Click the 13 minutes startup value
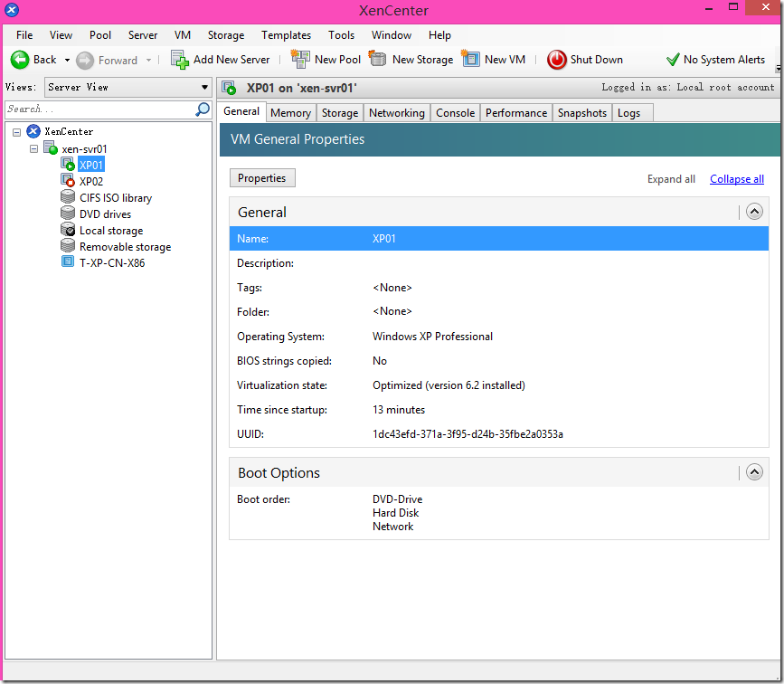This screenshot has height=684, width=784. [399, 410]
